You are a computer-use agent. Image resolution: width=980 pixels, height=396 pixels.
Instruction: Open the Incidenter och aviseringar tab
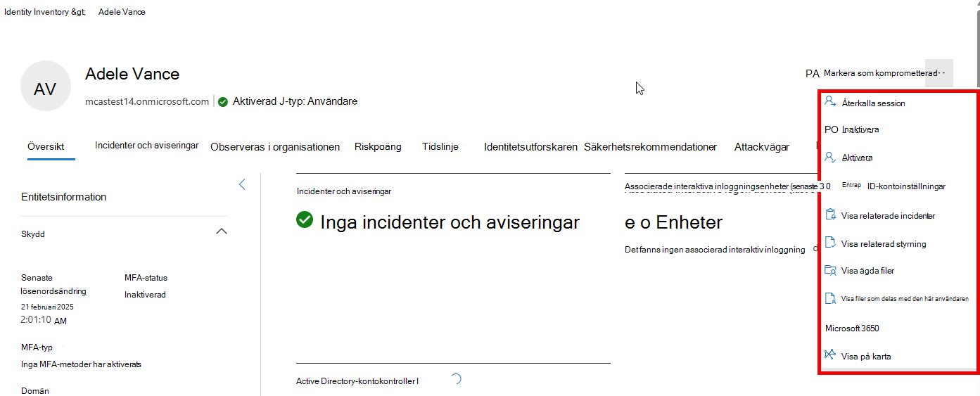tap(147, 145)
